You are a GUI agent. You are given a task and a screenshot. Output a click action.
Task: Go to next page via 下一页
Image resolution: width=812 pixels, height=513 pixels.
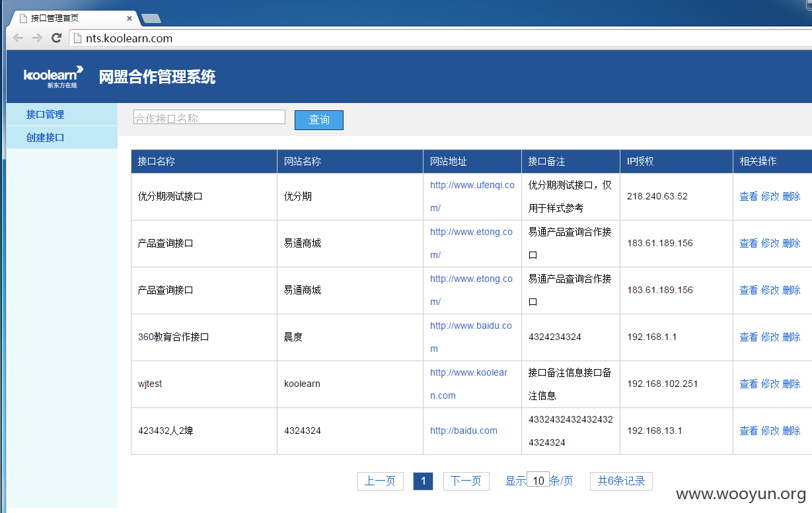pos(466,481)
